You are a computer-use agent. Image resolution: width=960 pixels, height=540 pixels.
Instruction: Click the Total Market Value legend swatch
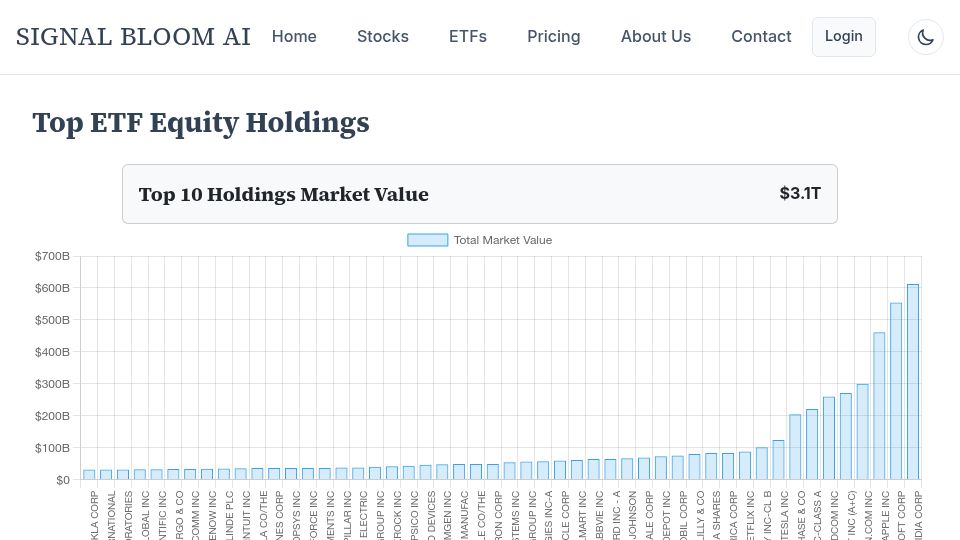point(427,240)
